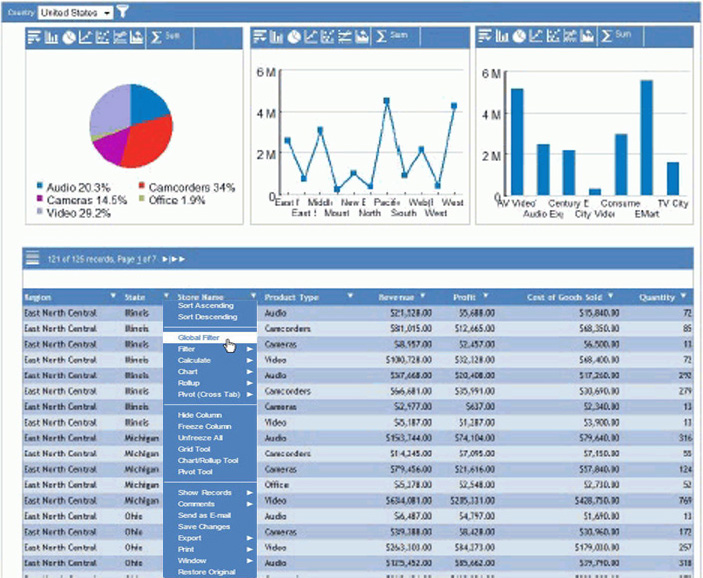
Task: Click the Sum sigma icon in the line chart panel
Action: click(x=381, y=36)
